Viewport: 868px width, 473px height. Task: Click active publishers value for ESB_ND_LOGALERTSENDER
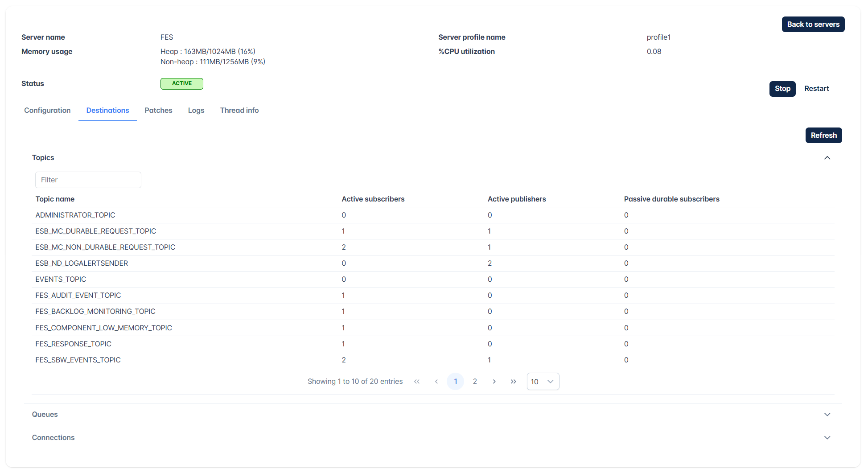[490, 263]
